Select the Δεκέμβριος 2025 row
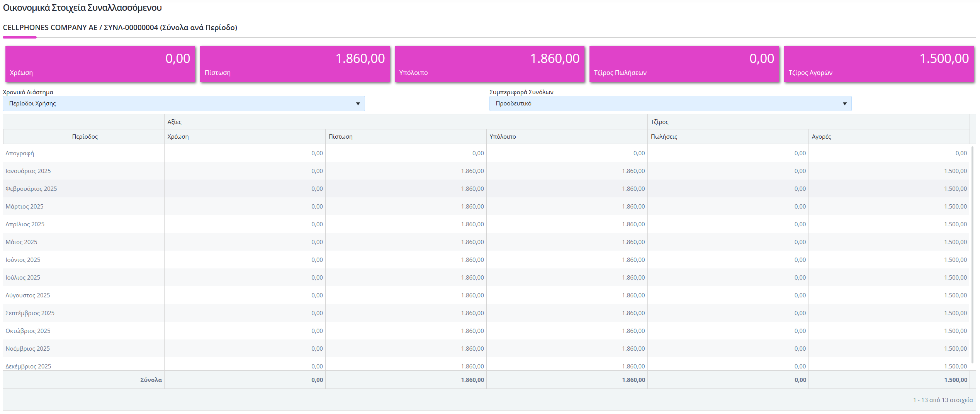Viewport: 980px width, 414px height. coord(486,364)
